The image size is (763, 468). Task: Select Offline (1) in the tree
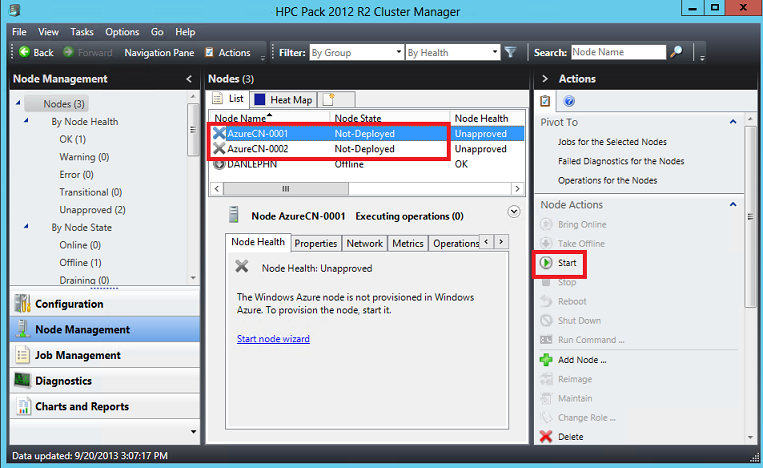(x=80, y=263)
